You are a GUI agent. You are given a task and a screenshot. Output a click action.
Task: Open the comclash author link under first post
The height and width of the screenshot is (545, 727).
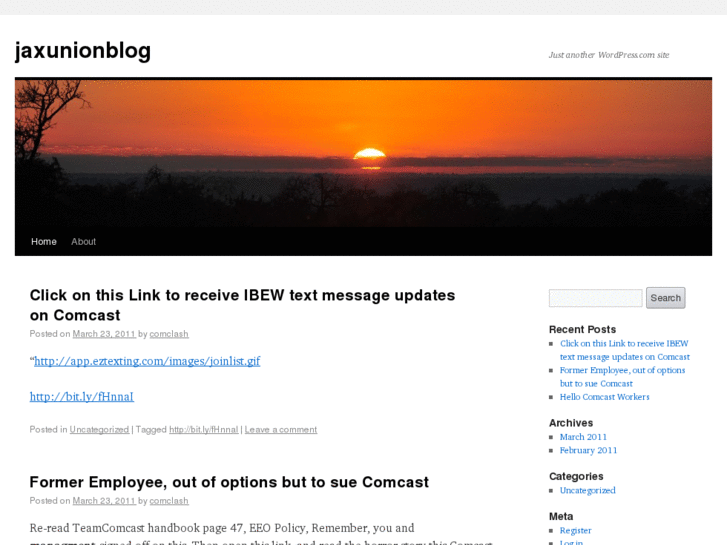pyautogui.click(x=169, y=334)
